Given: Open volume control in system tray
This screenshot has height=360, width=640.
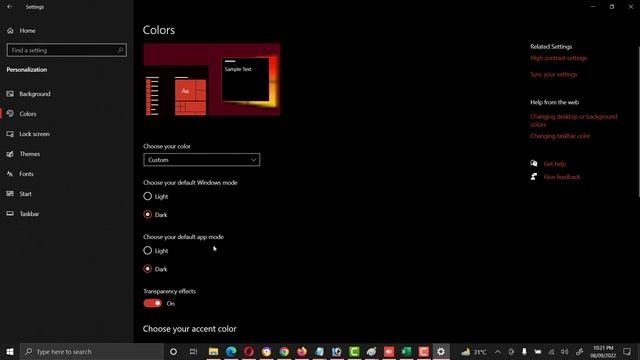Looking at the screenshot, I should [x=564, y=351].
